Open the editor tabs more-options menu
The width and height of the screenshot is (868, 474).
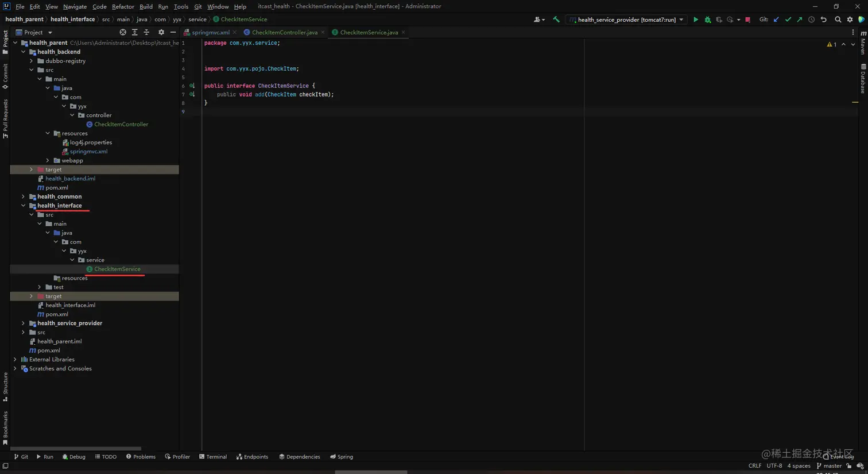click(x=852, y=32)
